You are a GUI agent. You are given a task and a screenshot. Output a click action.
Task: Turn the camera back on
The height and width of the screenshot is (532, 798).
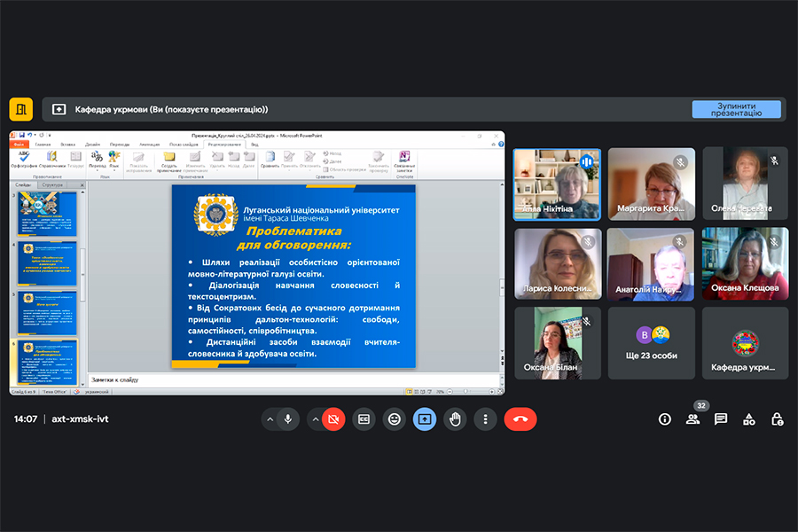333,419
